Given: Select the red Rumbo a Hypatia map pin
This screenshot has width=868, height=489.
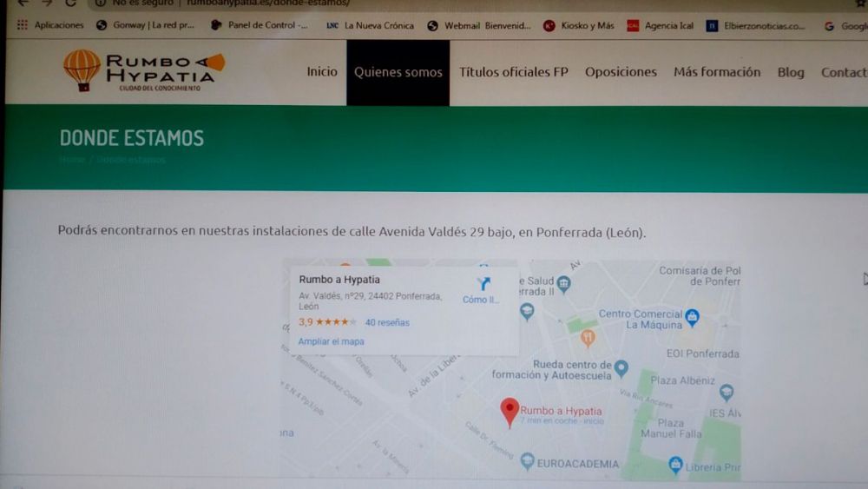Looking at the screenshot, I should [x=510, y=413].
